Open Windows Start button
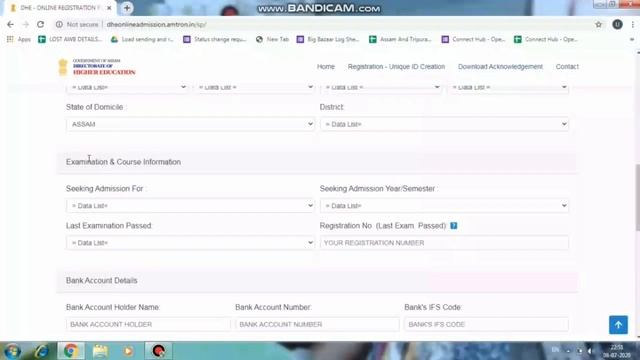 point(12,351)
